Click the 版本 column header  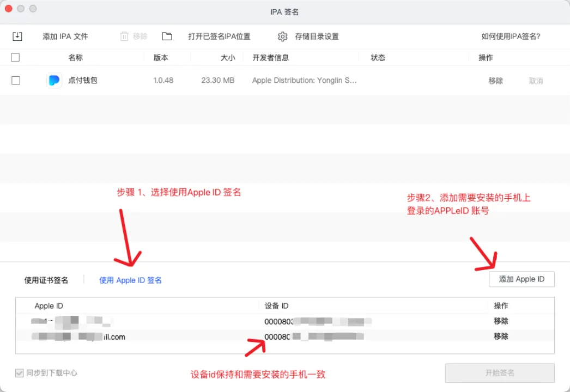pyautogui.click(x=161, y=58)
